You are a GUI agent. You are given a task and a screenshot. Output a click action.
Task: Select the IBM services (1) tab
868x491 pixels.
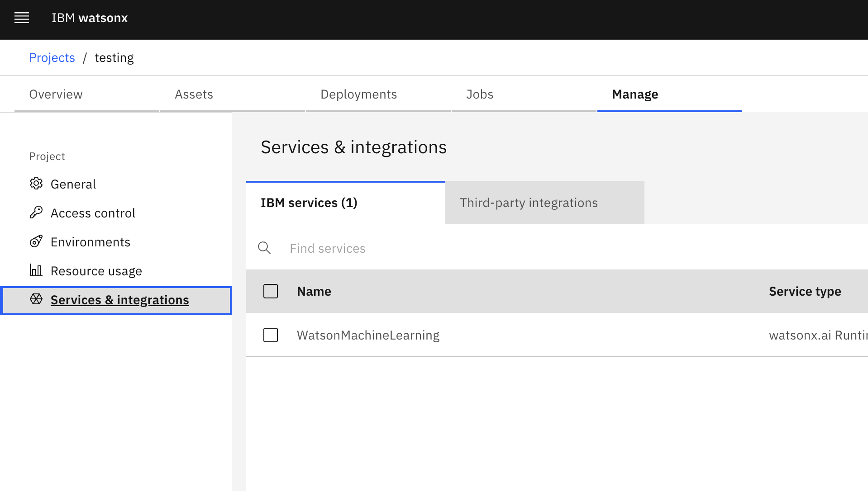click(x=346, y=203)
